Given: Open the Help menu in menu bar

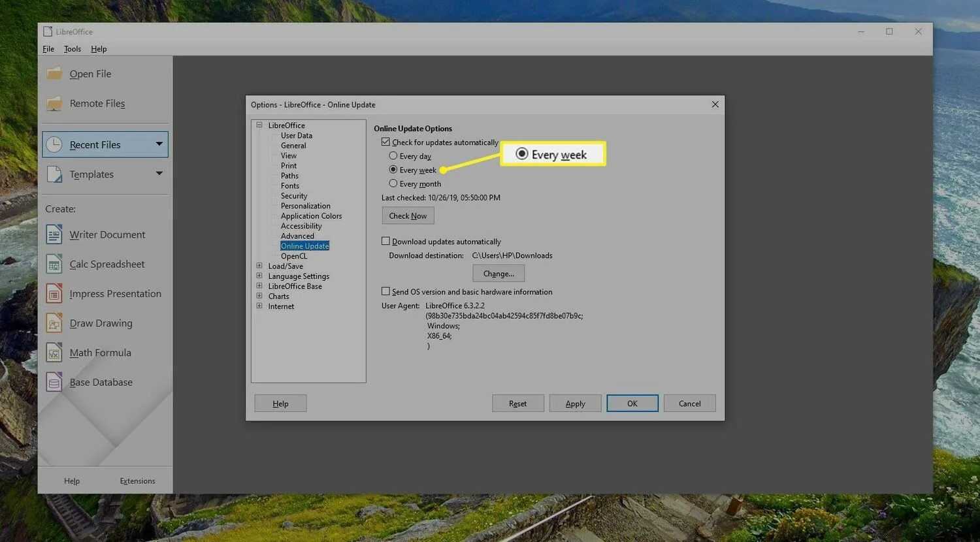Looking at the screenshot, I should (x=99, y=49).
